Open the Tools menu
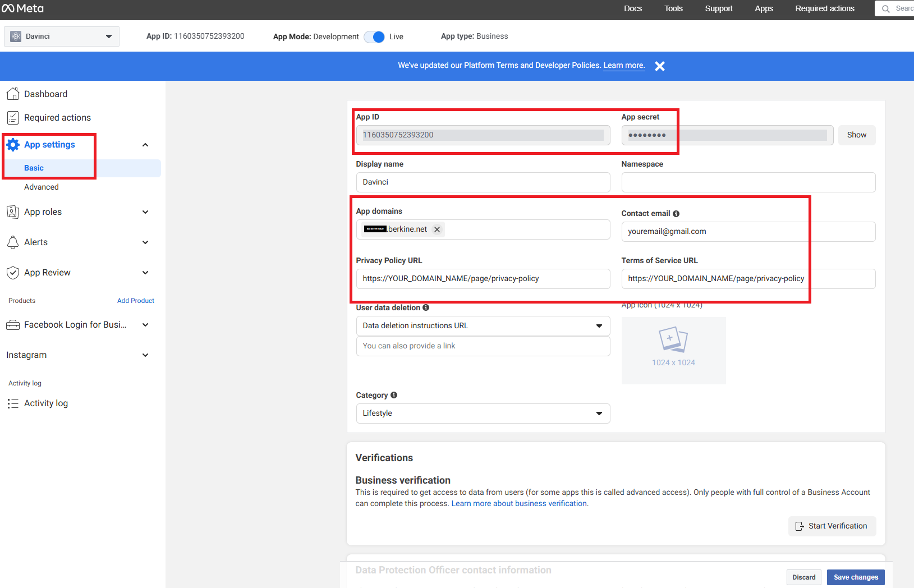Screen dimensions: 914x588 (x=673, y=8)
